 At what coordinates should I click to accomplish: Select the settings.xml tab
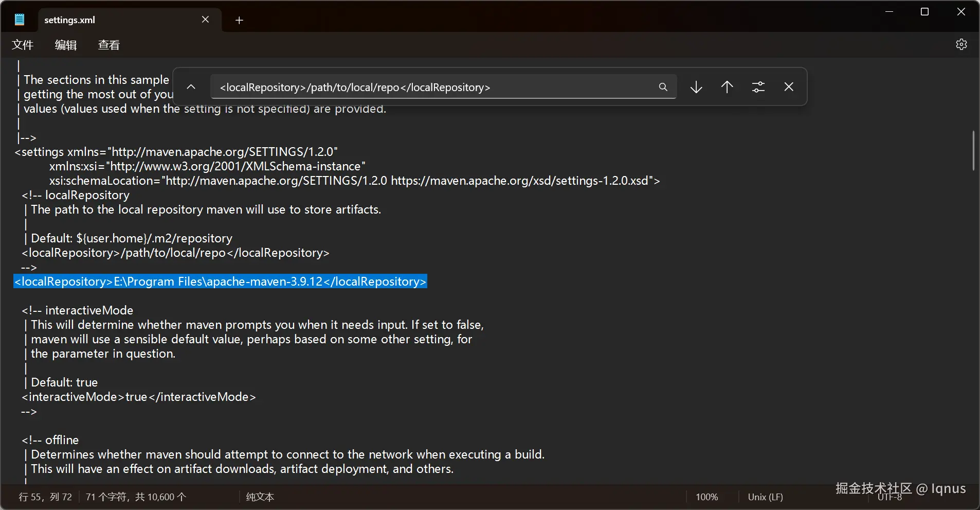(x=130, y=20)
